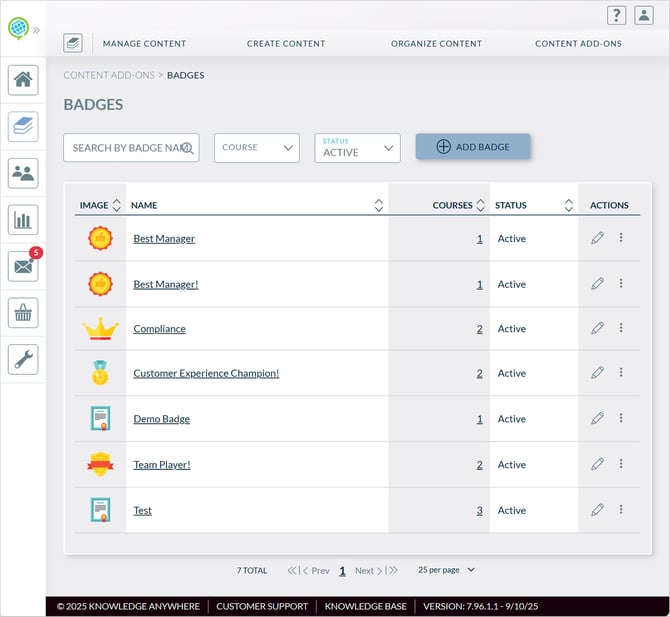The image size is (670, 617).
Task: Edit Customer Experience Champion! with pencil icon
Action: [x=597, y=373]
